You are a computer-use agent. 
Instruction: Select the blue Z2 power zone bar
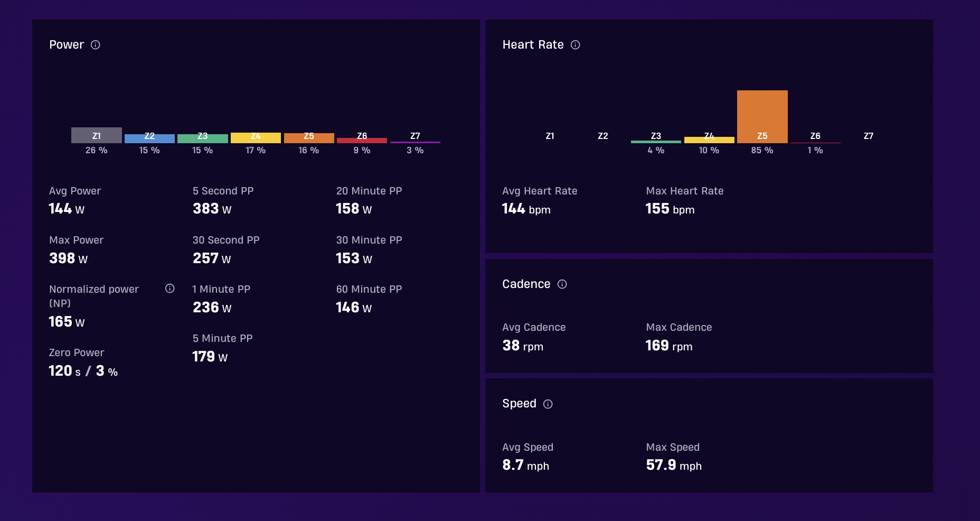[149, 138]
